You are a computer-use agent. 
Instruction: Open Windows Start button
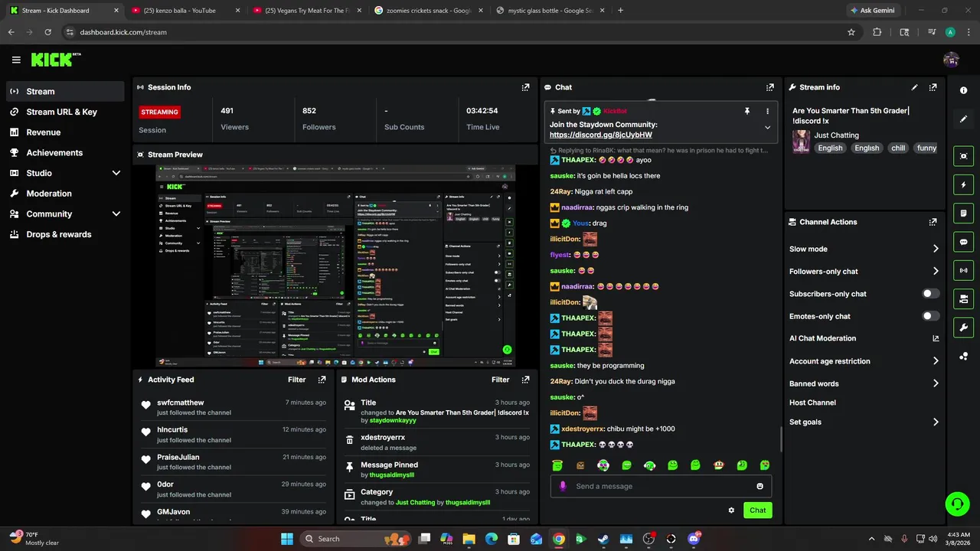[287, 539]
